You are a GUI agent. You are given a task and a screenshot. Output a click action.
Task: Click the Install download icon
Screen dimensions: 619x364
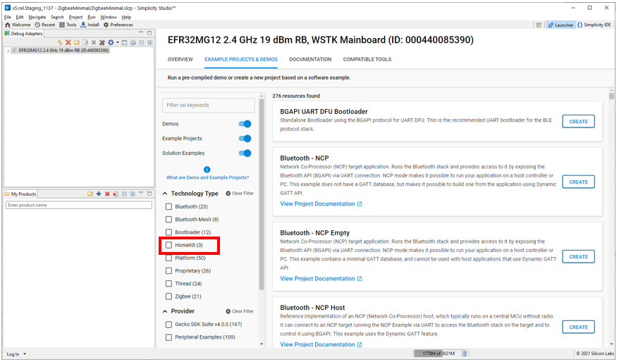point(83,25)
